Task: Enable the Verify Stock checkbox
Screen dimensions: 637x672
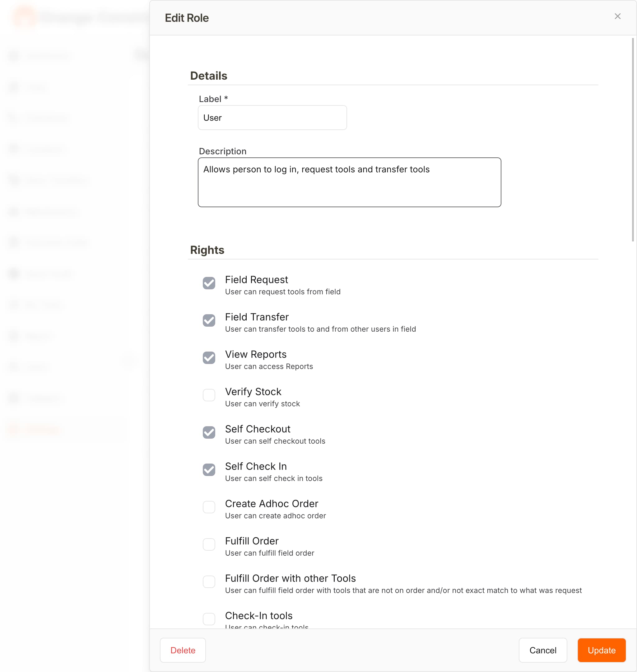Action: [209, 395]
